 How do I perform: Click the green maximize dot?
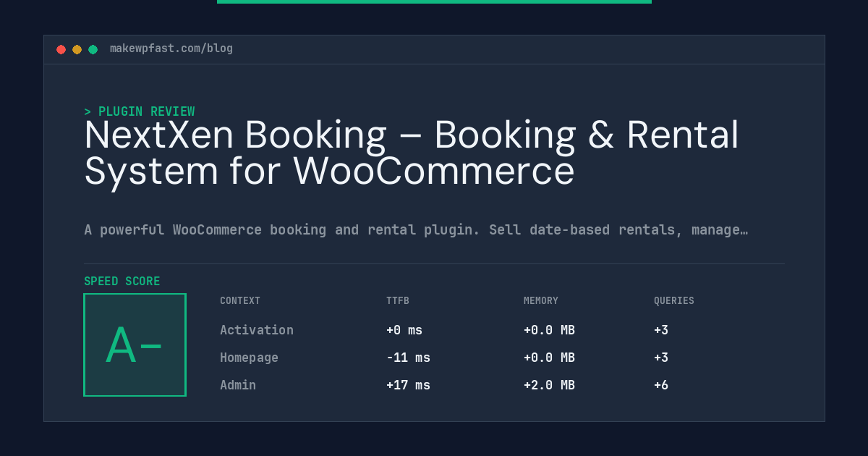[93, 49]
